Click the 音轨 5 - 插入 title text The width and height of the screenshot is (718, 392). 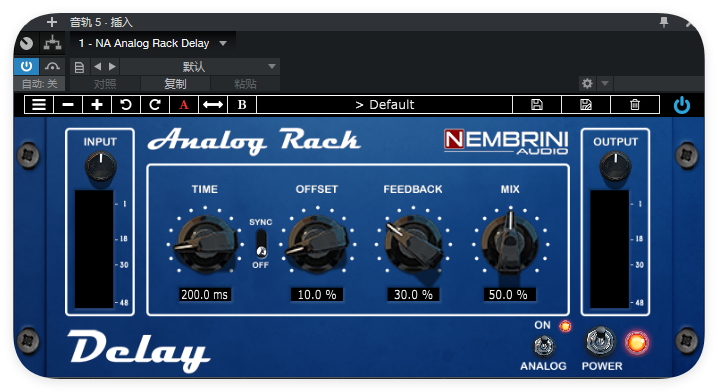[101, 22]
